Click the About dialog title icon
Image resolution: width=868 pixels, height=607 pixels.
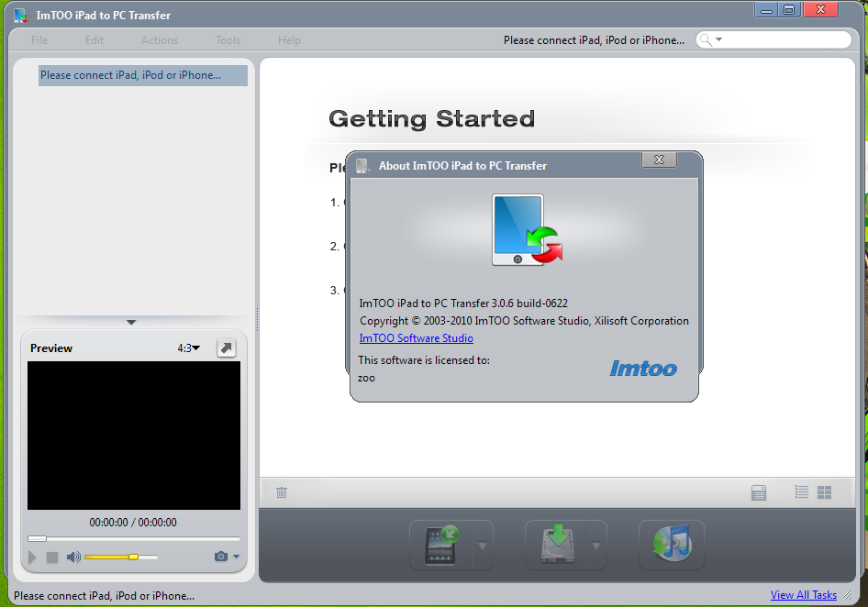tap(362, 165)
